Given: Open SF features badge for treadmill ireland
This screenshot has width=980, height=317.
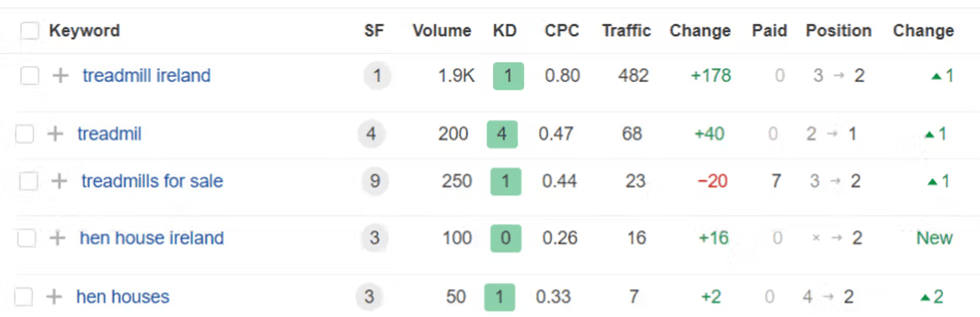Looking at the screenshot, I should (377, 76).
